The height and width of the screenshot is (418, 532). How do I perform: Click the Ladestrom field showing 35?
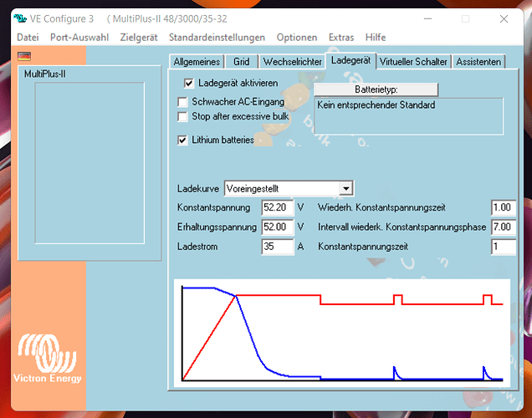click(277, 247)
